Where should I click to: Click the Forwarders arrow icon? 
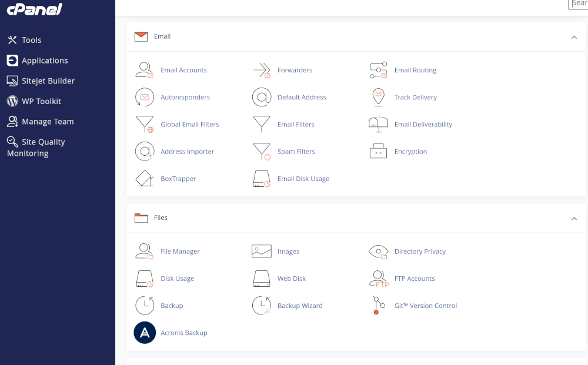click(261, 70)
